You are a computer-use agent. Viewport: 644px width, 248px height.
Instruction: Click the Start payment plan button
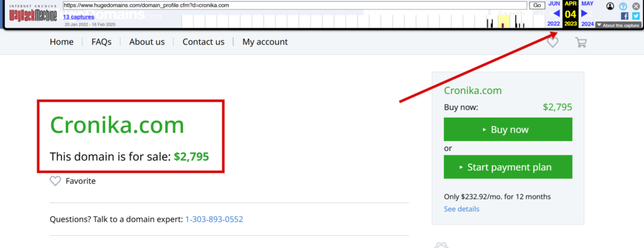[x=508, y=167]
